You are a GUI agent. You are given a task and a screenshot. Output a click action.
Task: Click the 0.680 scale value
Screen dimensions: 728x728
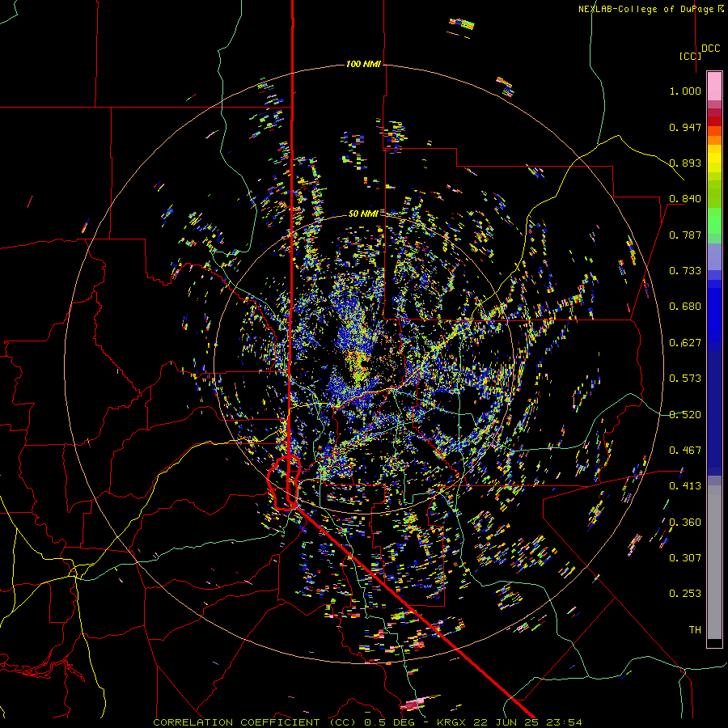click(685, 307)
